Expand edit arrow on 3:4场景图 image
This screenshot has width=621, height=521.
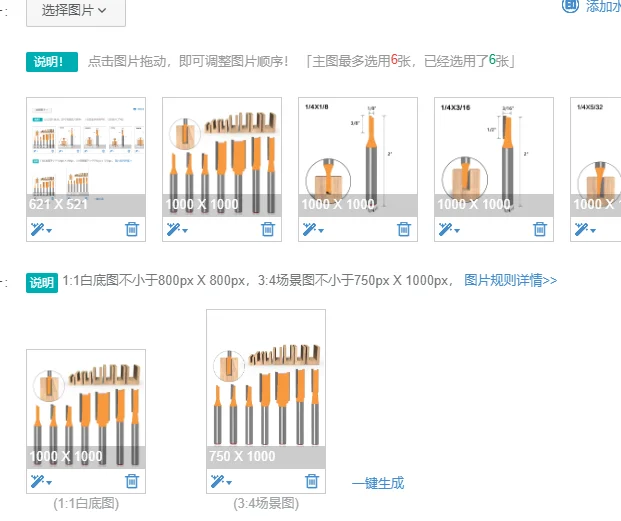point(229,483)
